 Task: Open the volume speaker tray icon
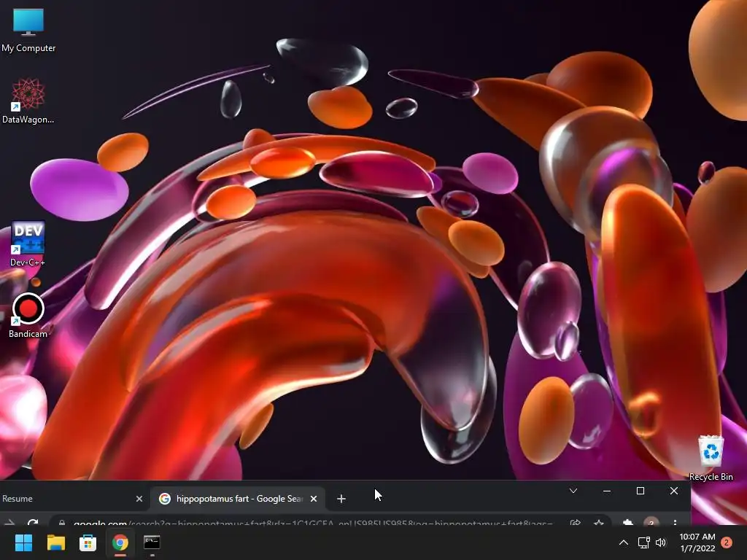click(x=661, y=542)
